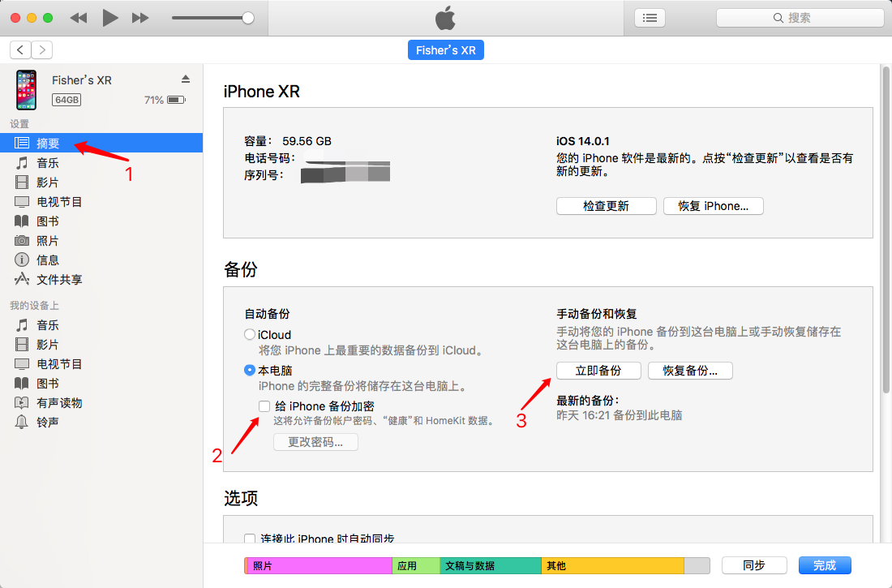Click the 恢复备份... button

[690, 371]
